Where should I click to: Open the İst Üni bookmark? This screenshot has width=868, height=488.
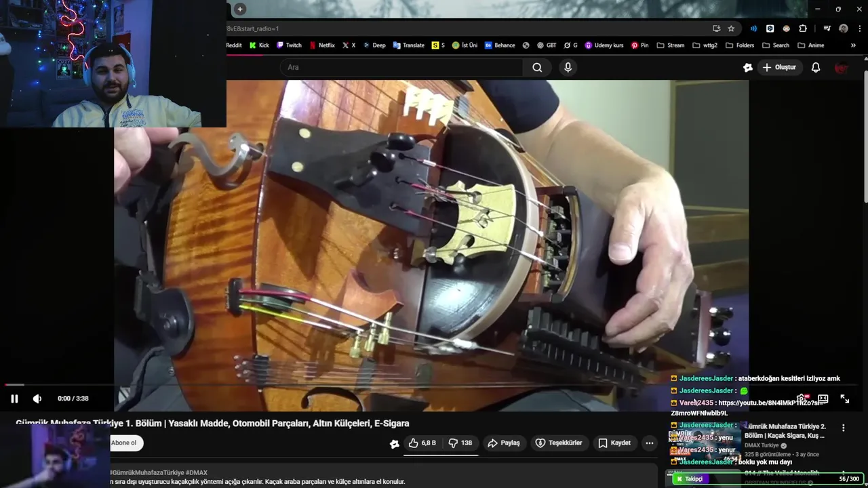[x=465, y=45]
